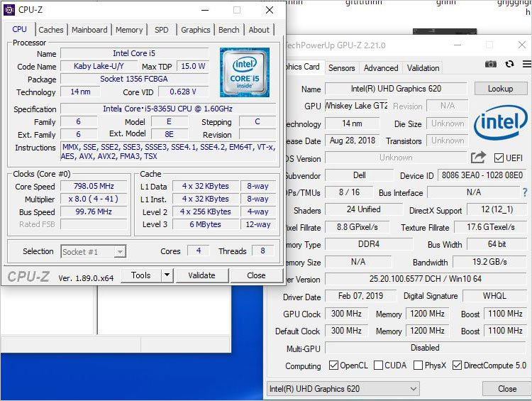Viewport: 532px width, 401px height.
Task: Toggle the PhysX checkbox
Action: (419, 366)
